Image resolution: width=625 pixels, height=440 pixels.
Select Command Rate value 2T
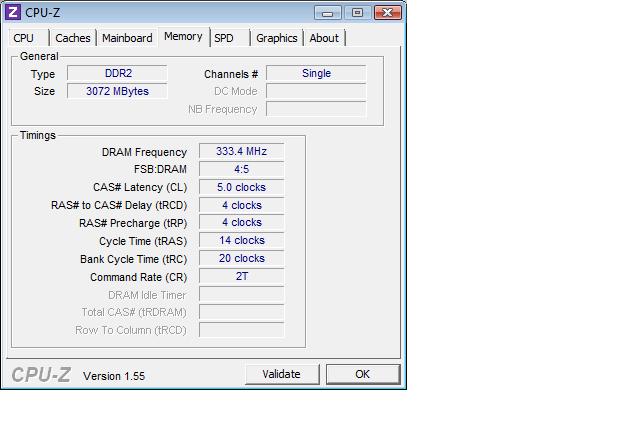coord(242,276)
